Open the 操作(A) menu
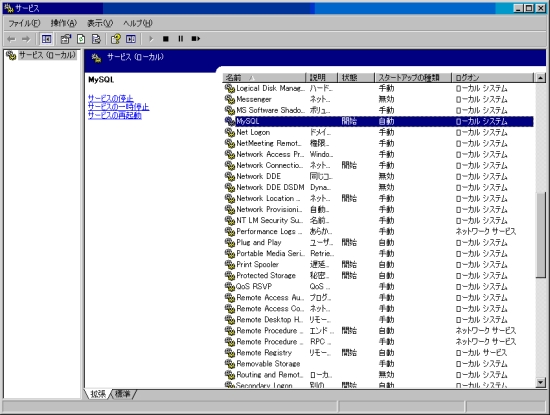The width and height of the screenshot is (550, 415). click(63, 23)
